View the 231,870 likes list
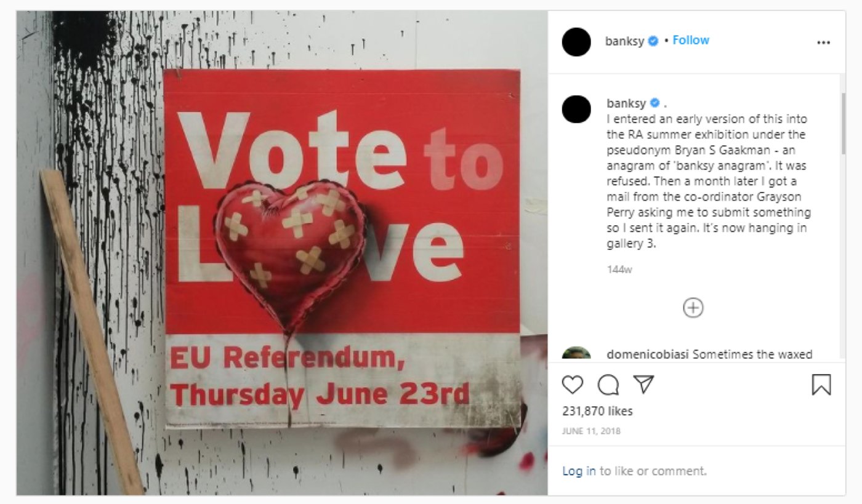Image resolution: width=862 pixels, height=504 pixels. 597,411
